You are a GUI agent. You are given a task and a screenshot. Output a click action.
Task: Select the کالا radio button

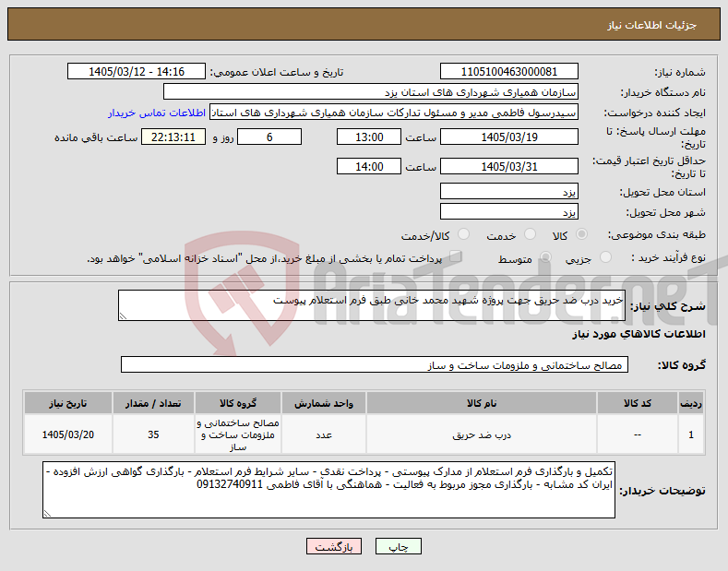[x=581, y=234]
